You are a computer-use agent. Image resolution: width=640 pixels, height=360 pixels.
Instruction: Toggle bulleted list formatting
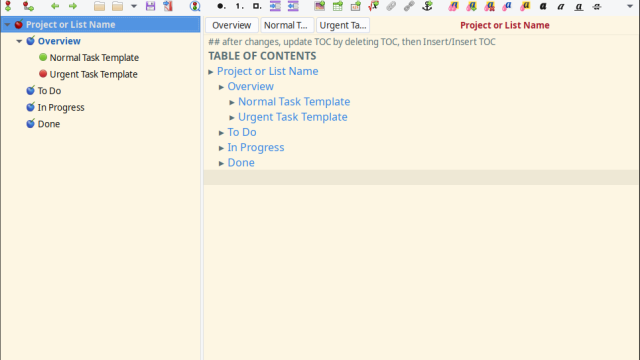tap(221, 6)
